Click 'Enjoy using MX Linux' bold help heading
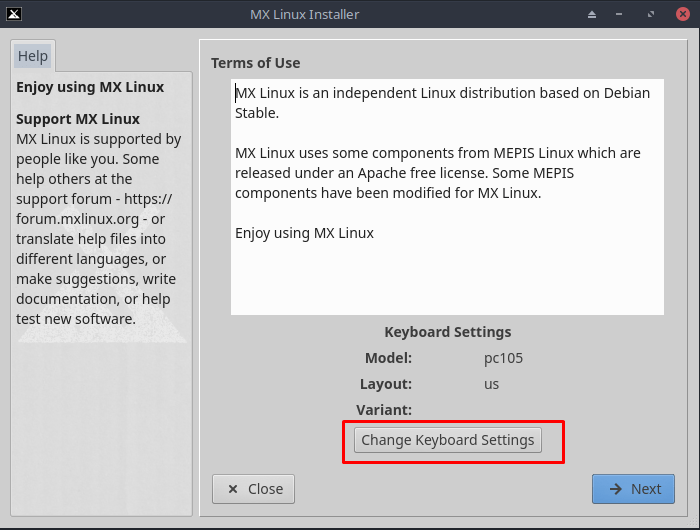 click(90, 87)
